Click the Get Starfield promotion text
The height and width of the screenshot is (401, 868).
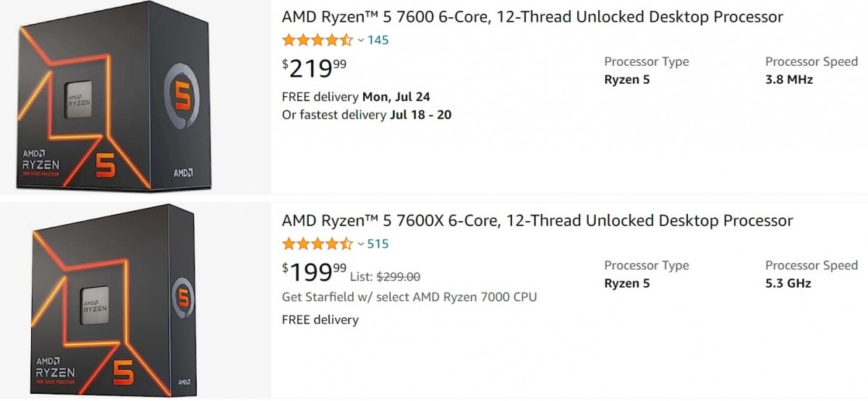coord(409,297)
